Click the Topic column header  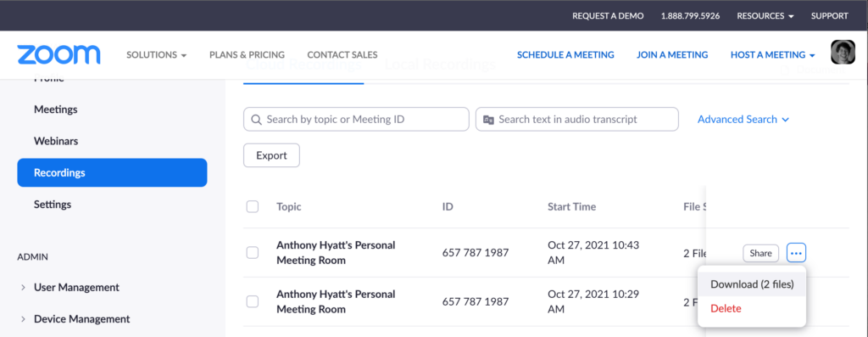click(x=289, y=207)
